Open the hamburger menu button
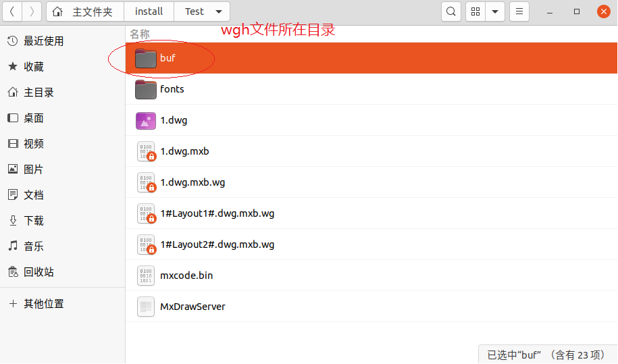 [x=519, y=12]
